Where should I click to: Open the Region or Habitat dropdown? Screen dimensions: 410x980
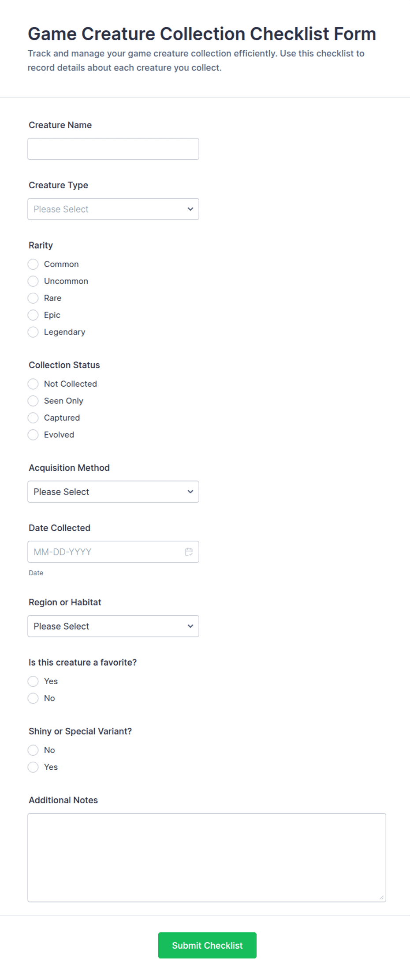tap(113, 626)
